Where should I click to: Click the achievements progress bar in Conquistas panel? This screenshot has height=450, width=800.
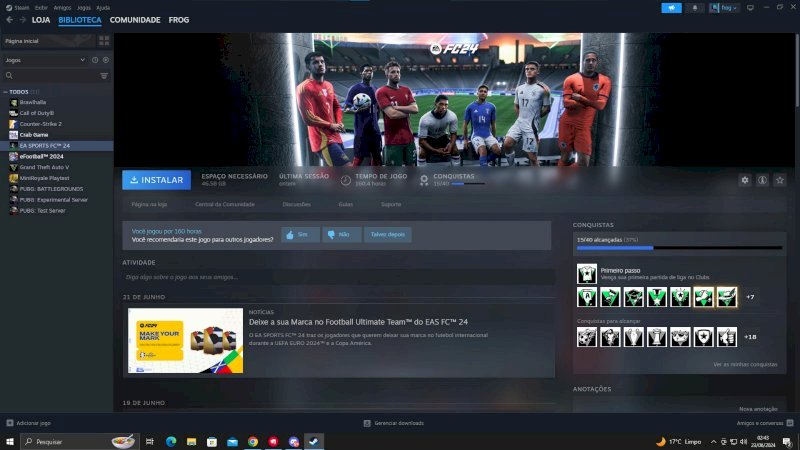click(679, 248)
